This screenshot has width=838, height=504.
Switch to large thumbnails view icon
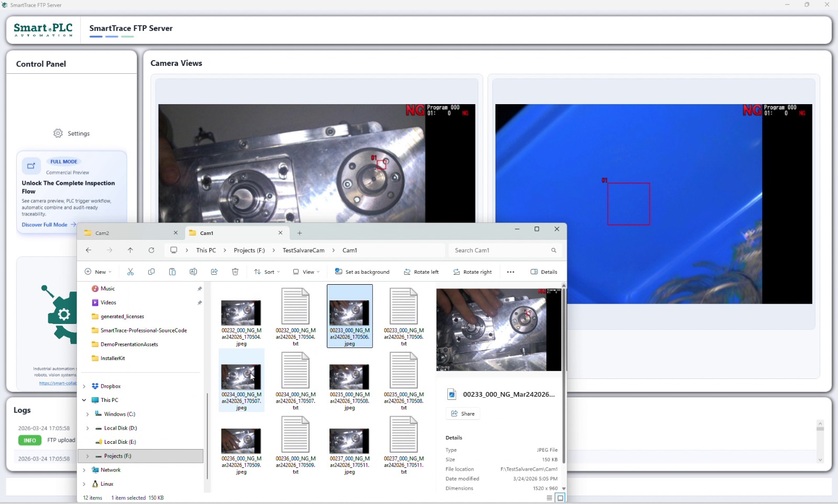coord(560,498)
